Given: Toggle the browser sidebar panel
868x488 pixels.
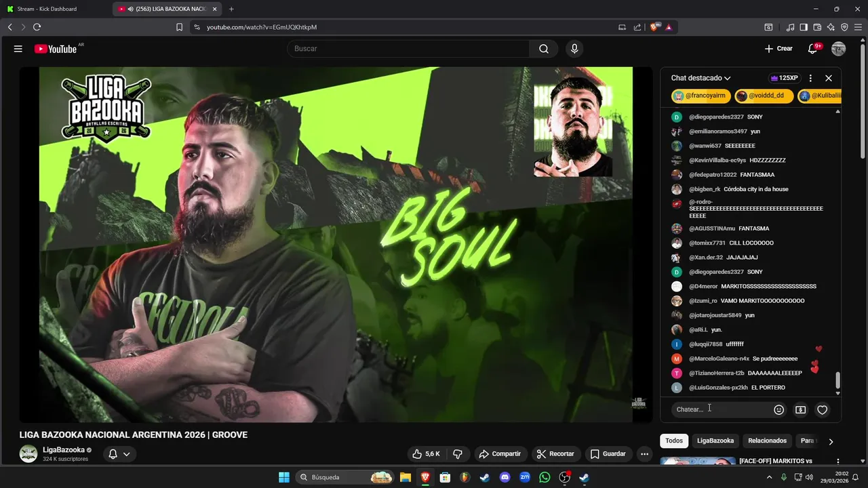Looking at the screenshot, I should pos(804,27).
